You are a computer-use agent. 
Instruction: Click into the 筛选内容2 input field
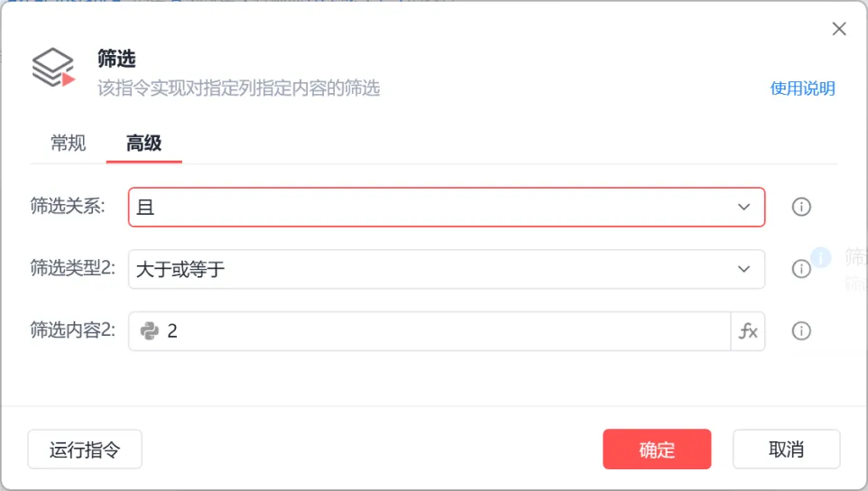(429, 331)
